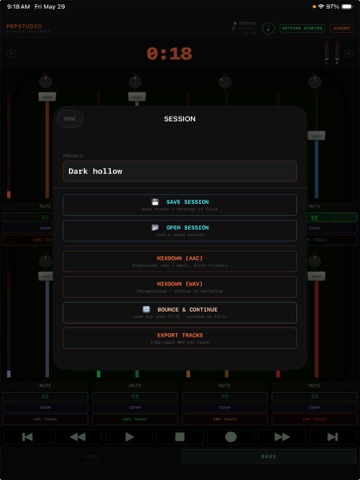The image size is (360, 480).
Task: Toggle the metronome note icon in header
Action: (x=268, y=28)
